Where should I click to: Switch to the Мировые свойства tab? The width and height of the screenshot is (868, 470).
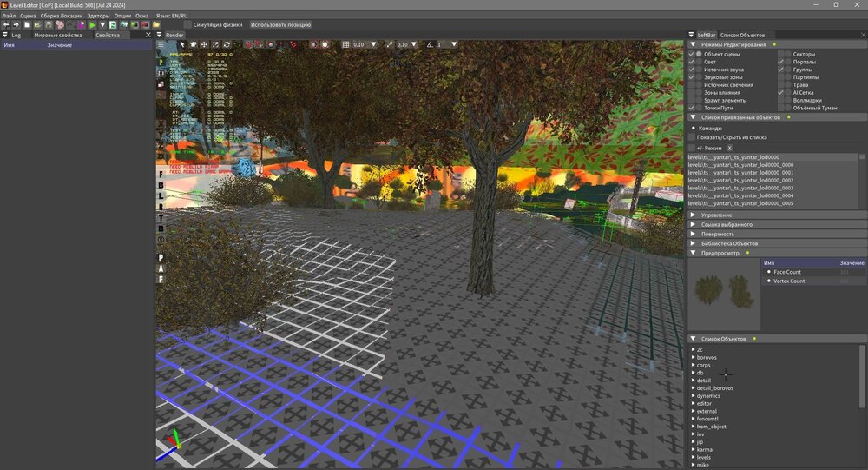(x=58, y=35)
